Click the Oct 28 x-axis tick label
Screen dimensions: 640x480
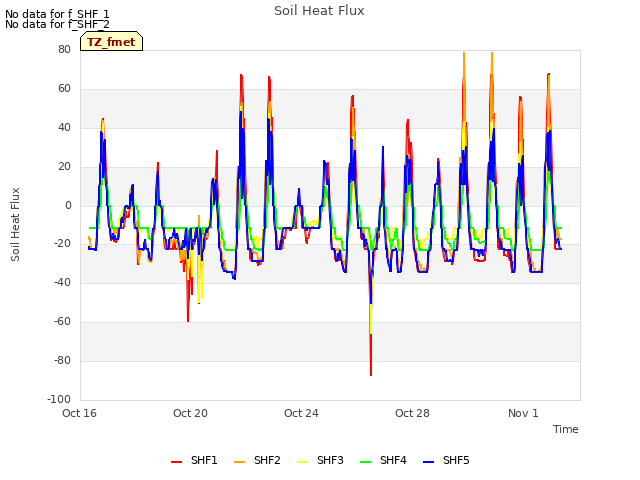(x=412, y=413)
